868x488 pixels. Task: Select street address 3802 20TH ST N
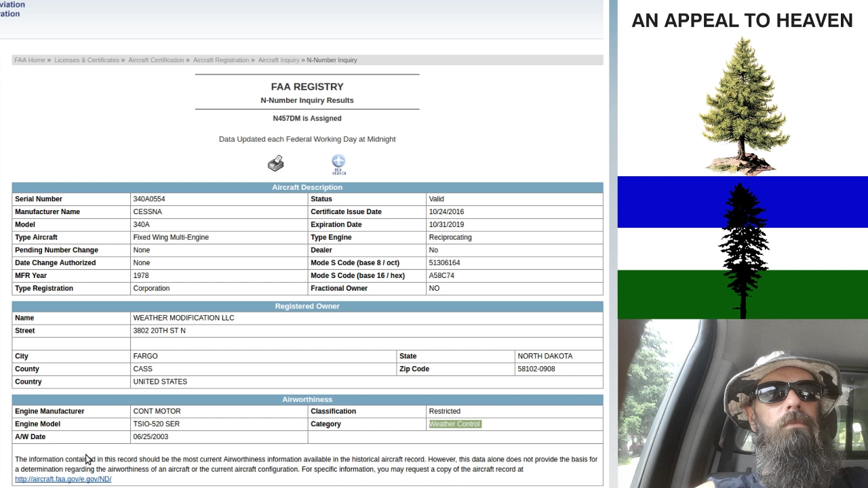click(x=159, y=331)
